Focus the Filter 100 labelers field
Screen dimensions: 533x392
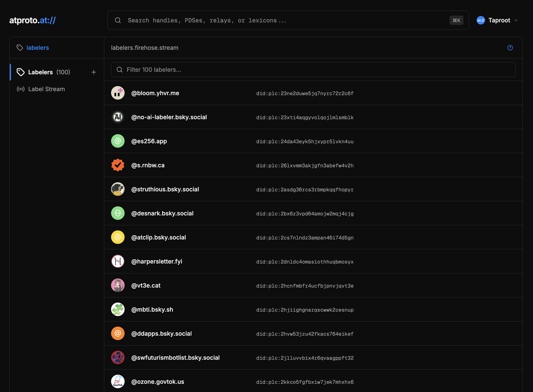click(313, 70)
